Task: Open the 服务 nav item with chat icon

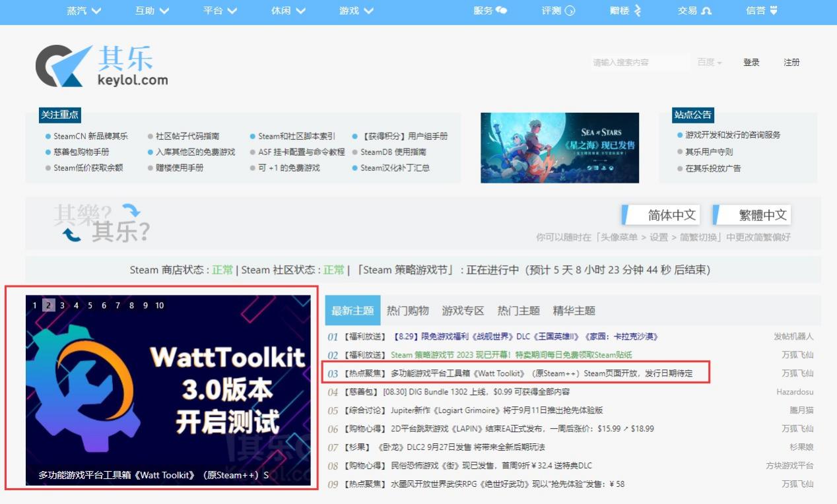Action: coord(490,11)
